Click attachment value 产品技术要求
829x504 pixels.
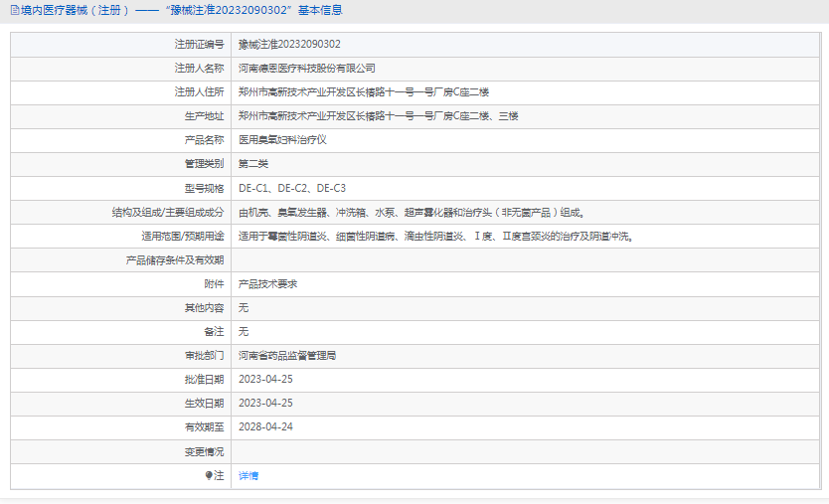click(268, 284)
